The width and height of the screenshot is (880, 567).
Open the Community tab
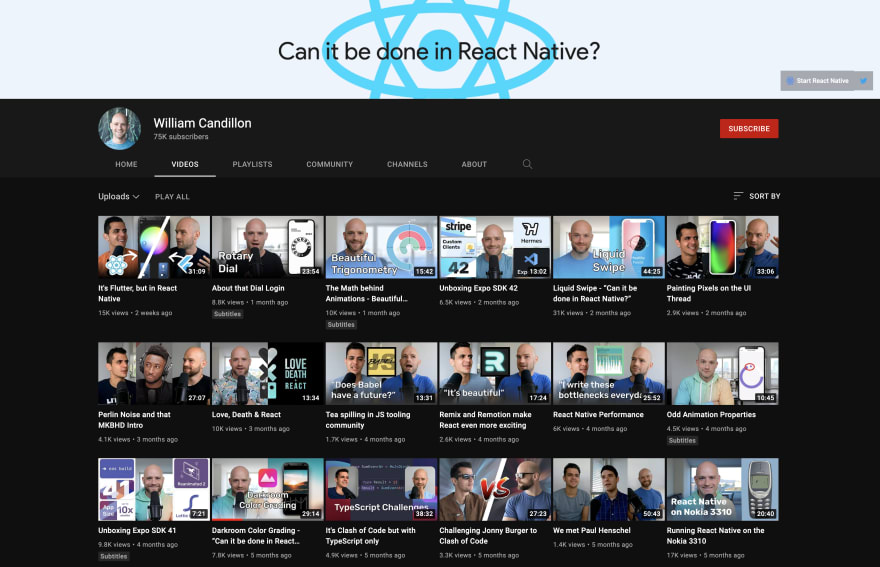pyautogui.click(x=329, y=164)
